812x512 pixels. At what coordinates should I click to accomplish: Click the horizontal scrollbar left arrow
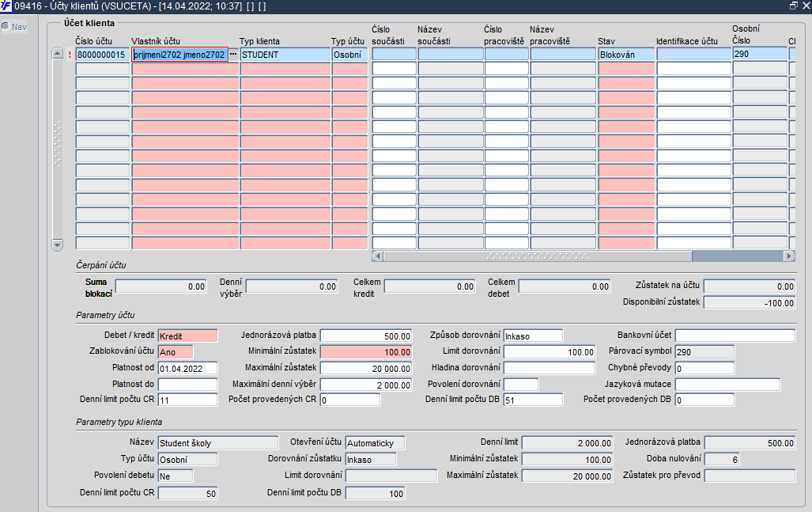[x=377, y=256]
